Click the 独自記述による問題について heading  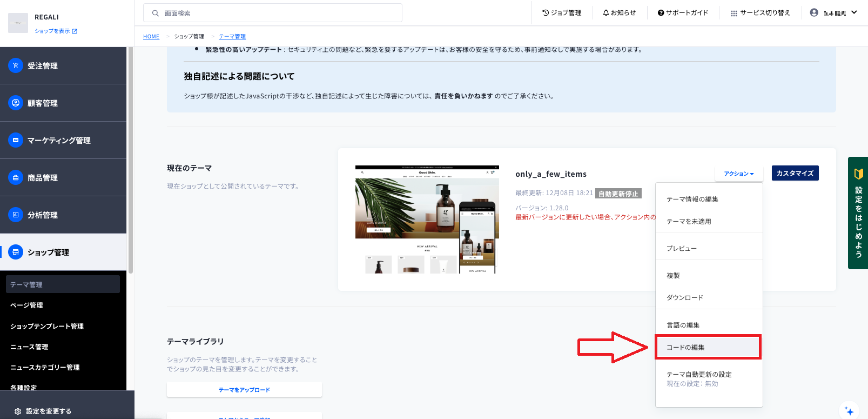[x=239, y=77]
